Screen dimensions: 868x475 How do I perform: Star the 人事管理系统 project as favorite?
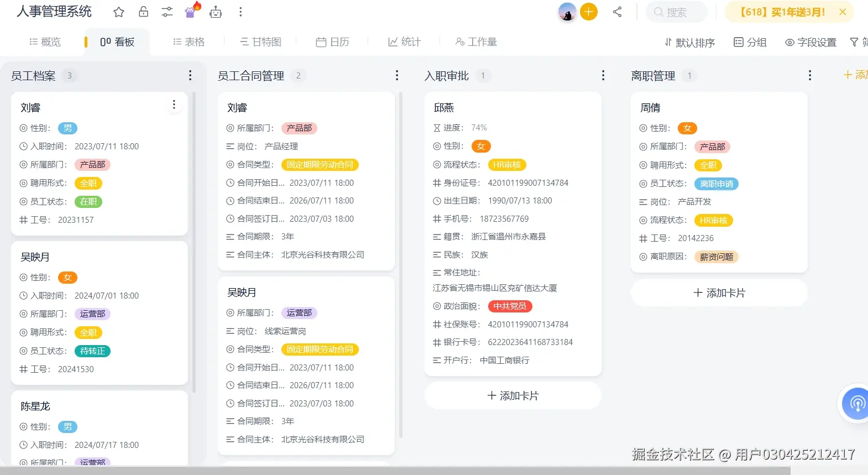[119, 12]
